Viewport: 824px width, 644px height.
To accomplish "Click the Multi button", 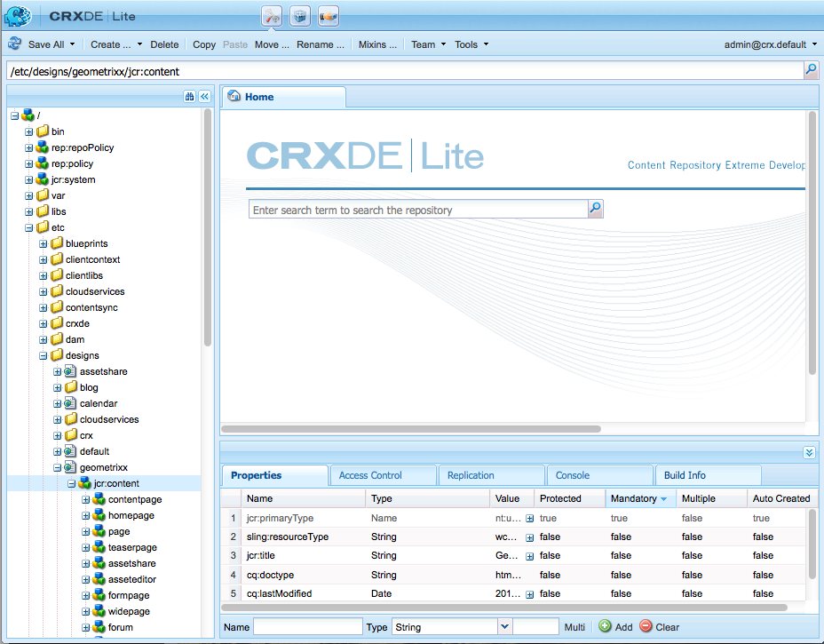I will (574, 626).
